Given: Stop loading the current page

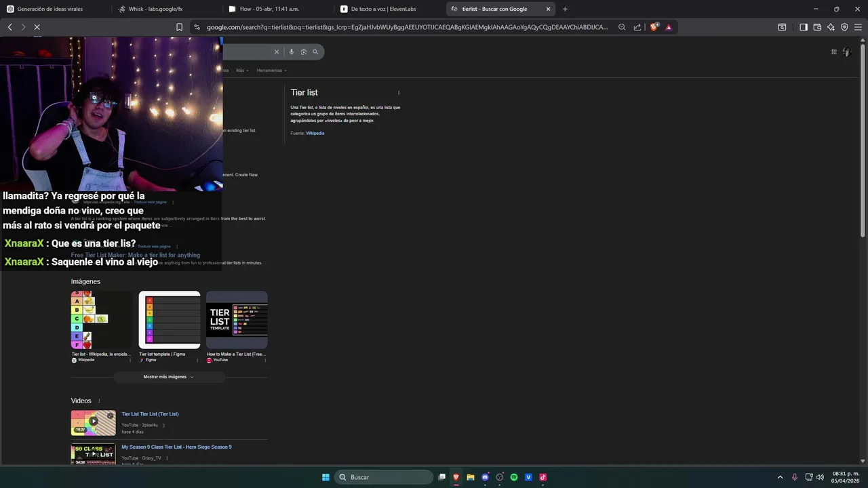Looking at the screenshot, I should coord(37,27).
